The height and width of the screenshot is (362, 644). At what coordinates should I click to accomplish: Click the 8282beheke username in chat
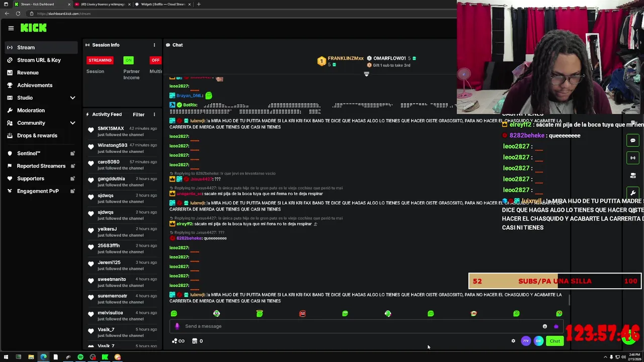pos(189,238)
